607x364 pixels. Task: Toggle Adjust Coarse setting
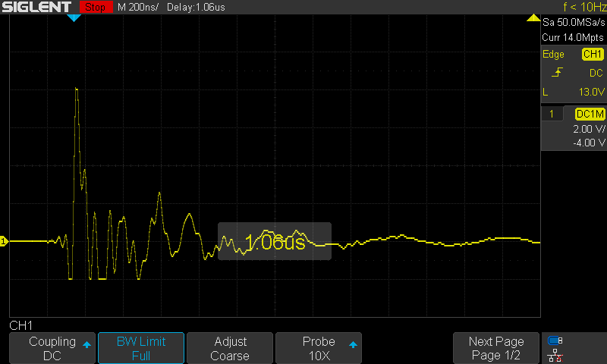[x=230, y=348]
